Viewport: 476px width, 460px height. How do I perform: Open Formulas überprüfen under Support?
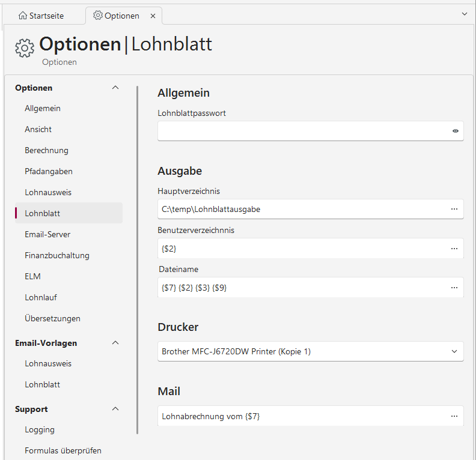(63, 450)
